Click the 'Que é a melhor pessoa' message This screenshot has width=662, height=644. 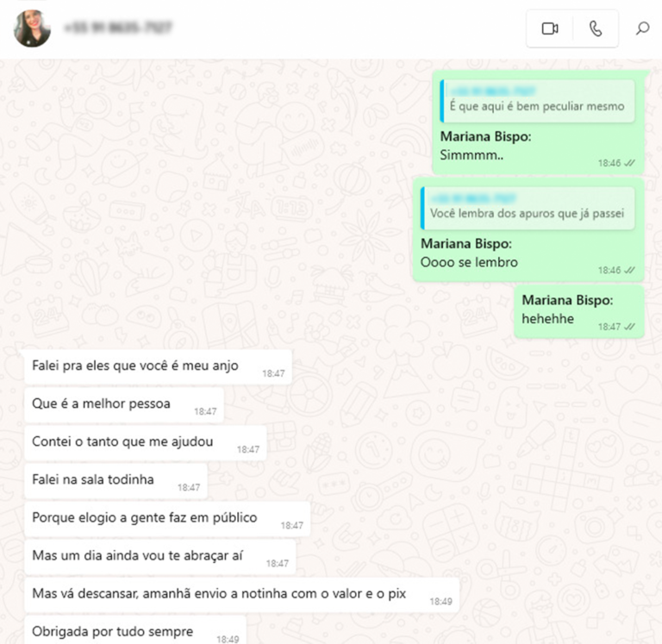[x=124, y=404]
